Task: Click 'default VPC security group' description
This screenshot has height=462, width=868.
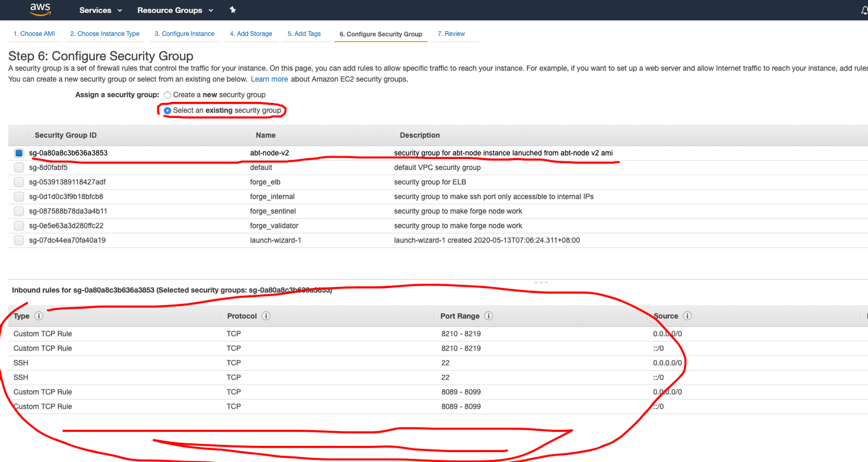Action: click(437, 168)
